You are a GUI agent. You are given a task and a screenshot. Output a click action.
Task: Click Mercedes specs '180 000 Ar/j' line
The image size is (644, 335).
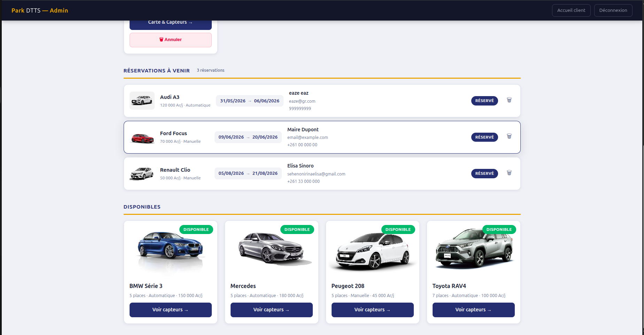pyautogui.click(x=267, y=296)
